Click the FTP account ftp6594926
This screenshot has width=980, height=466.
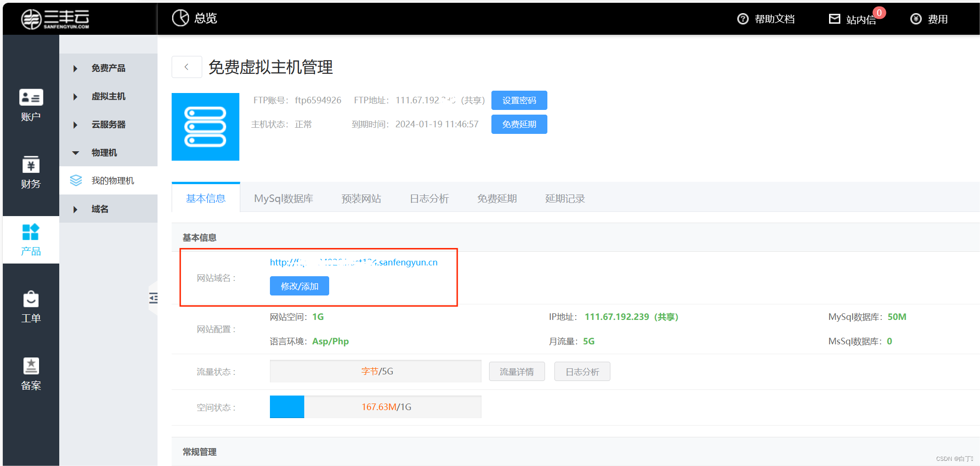tap(318, 100)
